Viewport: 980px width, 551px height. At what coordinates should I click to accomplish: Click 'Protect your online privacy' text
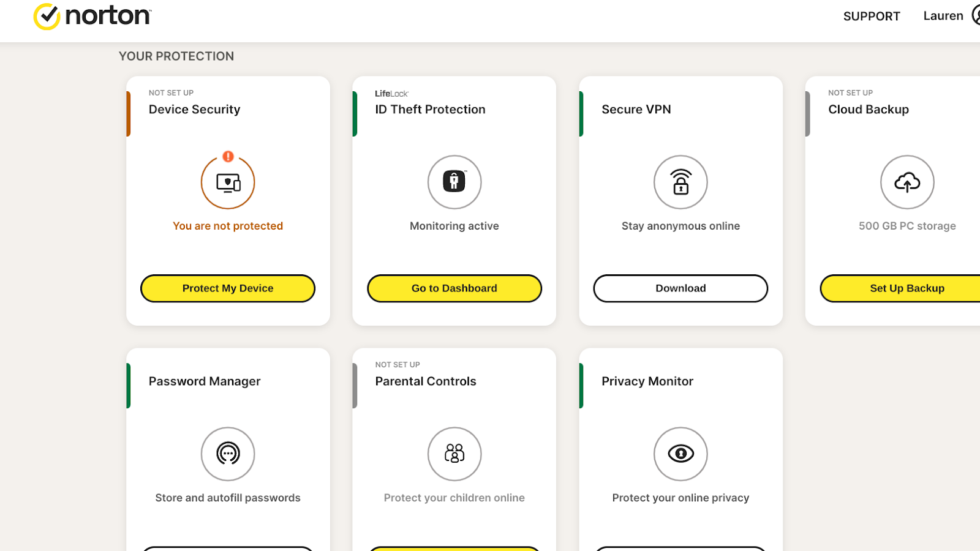pyautogui.click(x=680, y=498)
